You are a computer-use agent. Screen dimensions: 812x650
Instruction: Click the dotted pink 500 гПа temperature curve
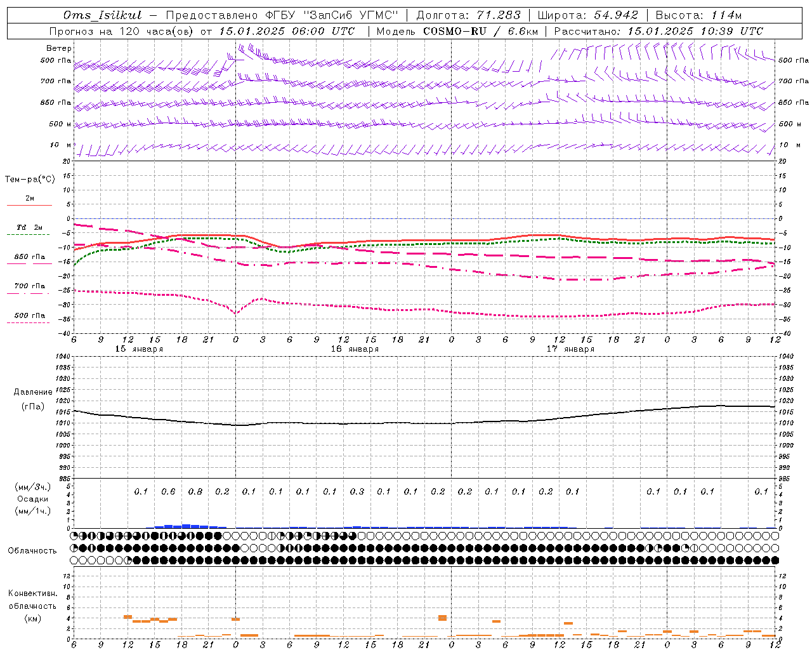tap(424, 309)
